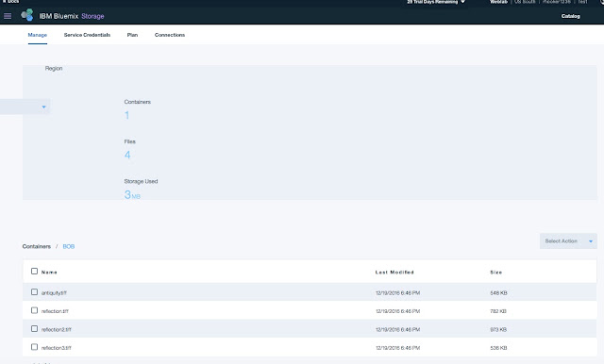
Task: Click the US South region label in header
Action: (525, 2)
